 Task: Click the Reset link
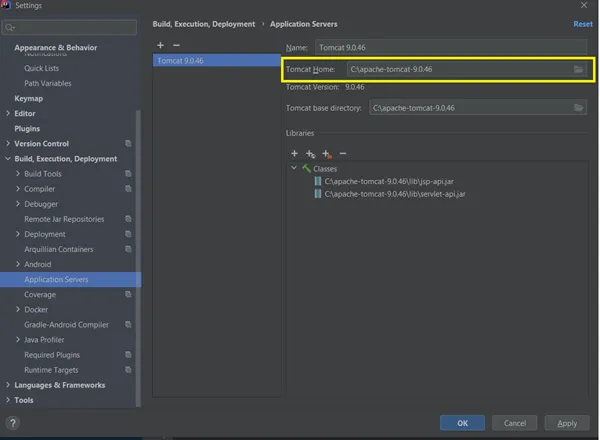(x=583, y=24)
